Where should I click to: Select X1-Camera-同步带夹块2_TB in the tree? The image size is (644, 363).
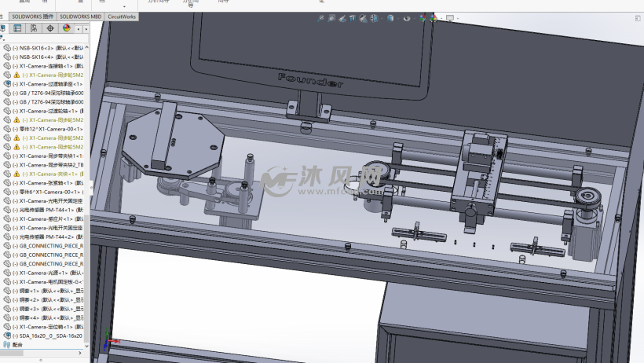tap(48, 165)
